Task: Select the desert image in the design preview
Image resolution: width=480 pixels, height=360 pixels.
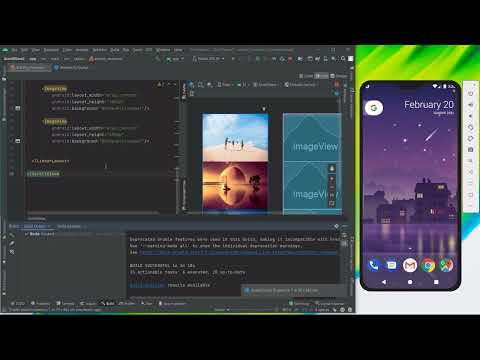Action: 235,137
